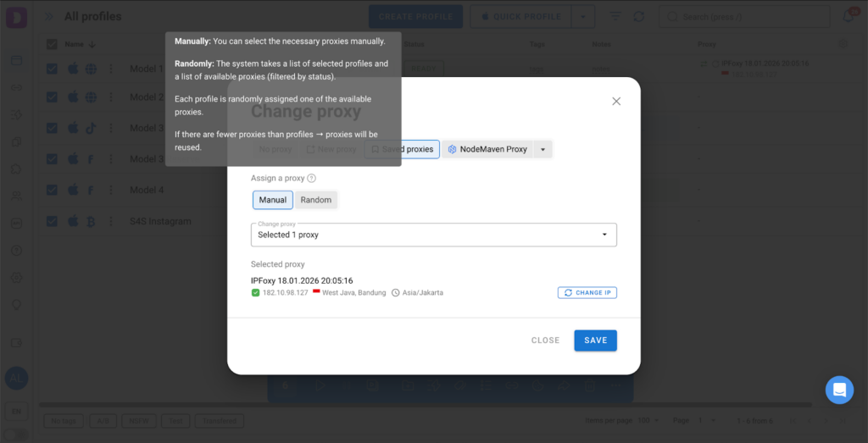Open the three-dot menu for Model 1
The width and height of the screenshot is (868, 443).
[110, 69]
